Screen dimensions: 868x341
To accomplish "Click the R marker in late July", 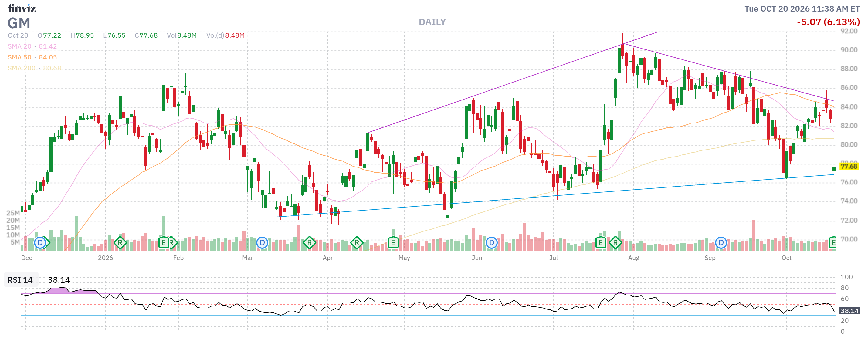I will (615, 243).
